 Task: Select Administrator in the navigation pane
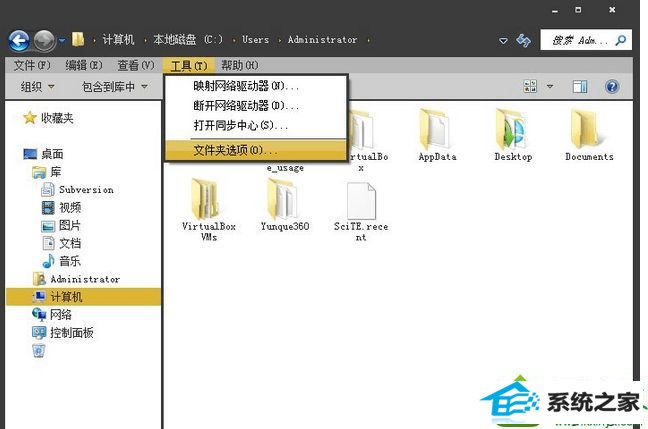tap(85, 279)
